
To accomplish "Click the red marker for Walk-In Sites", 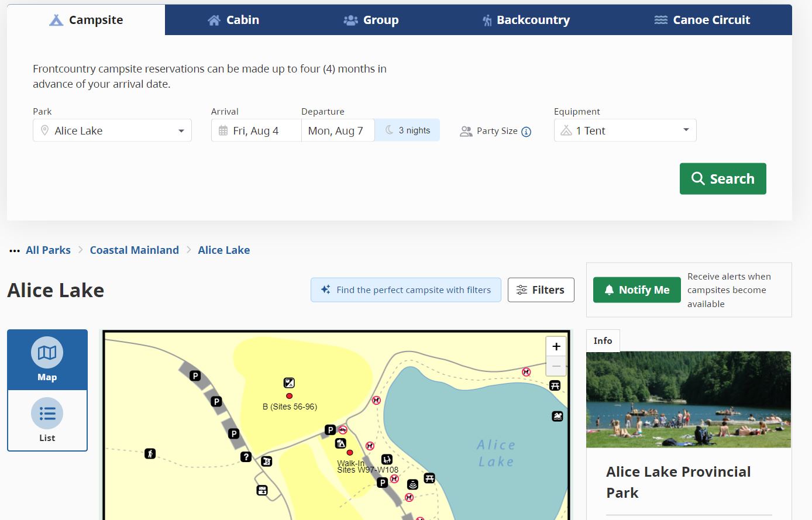I will [350, 453].
